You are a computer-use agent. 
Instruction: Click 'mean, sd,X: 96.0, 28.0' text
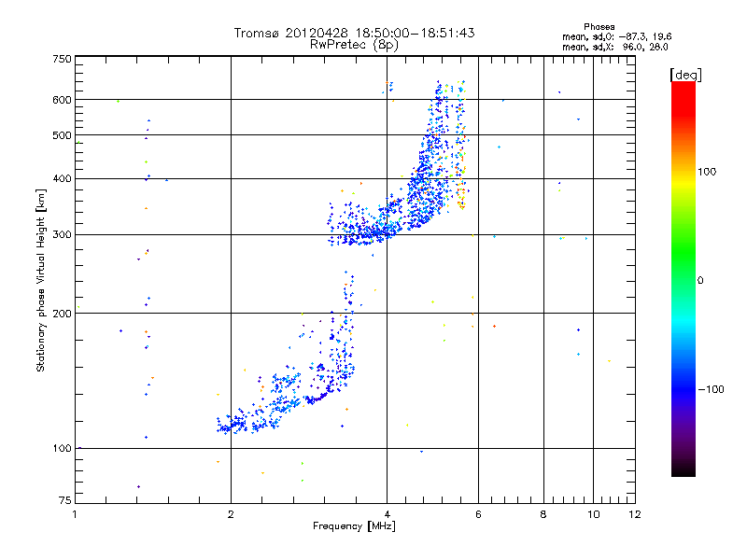tap(615, 47)
